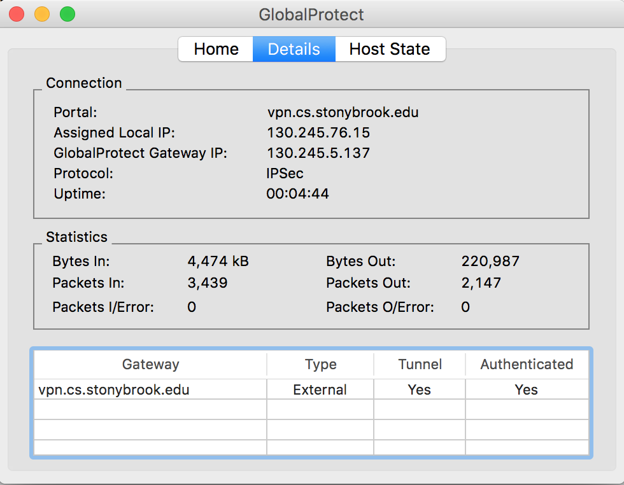Viewport: 624px width, 485px height.
Task: Click the Uptime: label
Action: (x=80, y=194)
